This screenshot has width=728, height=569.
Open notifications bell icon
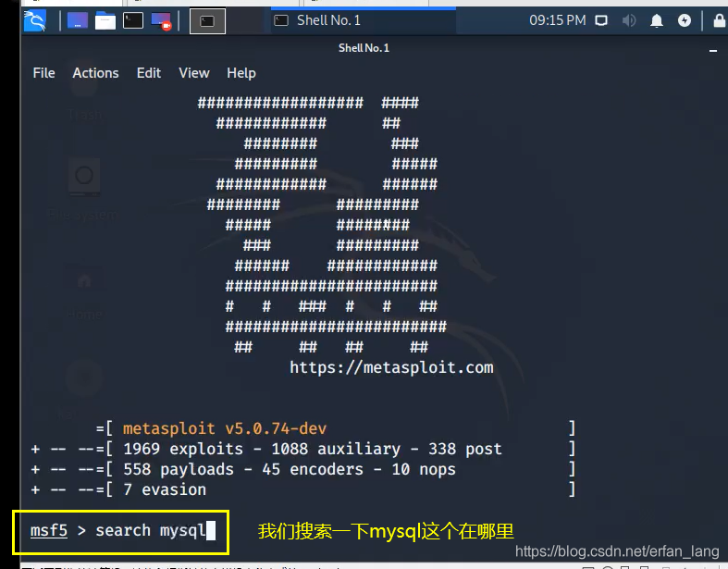657,21
